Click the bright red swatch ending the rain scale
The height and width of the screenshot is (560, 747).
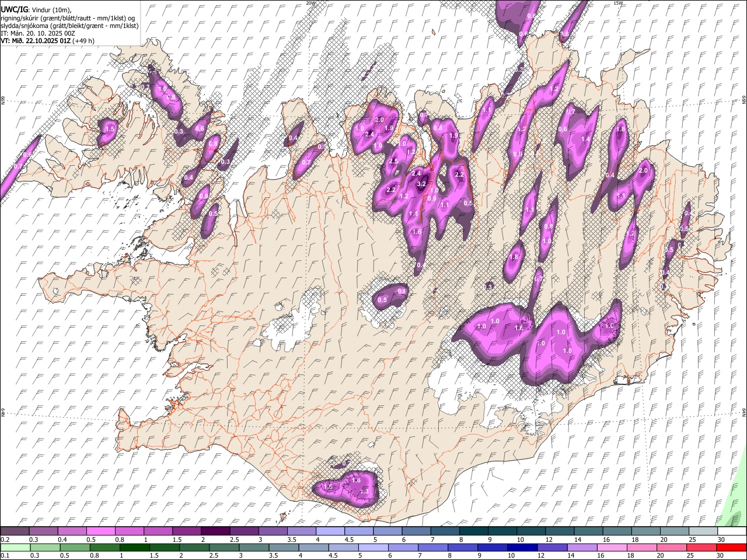click(731, 547)
